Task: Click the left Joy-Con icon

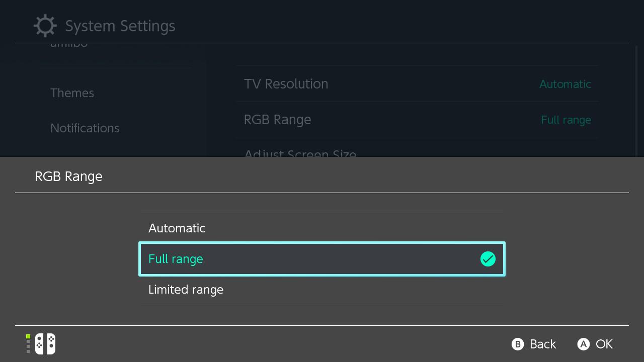Action: (x=39, y=344)
